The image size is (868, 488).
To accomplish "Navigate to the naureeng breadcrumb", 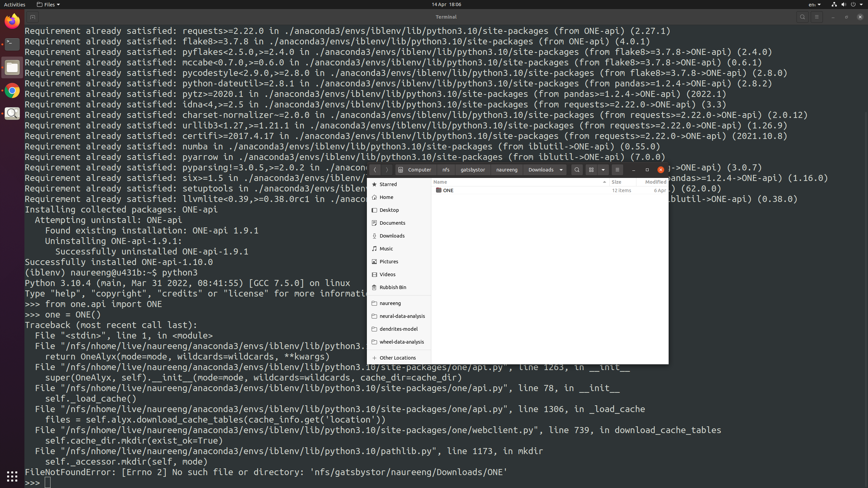I will tap(507, 170).
